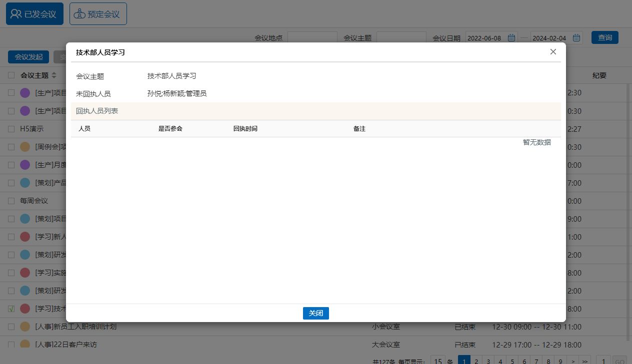Open the end date calendar icon

[x=576, y=38]
